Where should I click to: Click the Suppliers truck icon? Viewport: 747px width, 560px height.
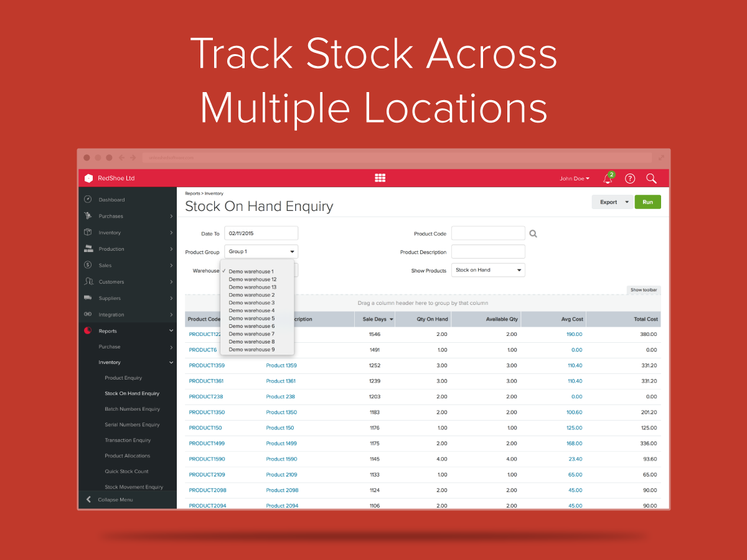point(88,298)
